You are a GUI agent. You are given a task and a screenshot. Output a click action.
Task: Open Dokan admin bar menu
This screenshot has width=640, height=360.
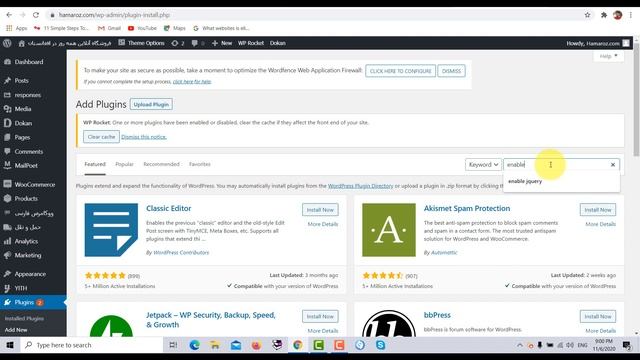pos(278,43)
